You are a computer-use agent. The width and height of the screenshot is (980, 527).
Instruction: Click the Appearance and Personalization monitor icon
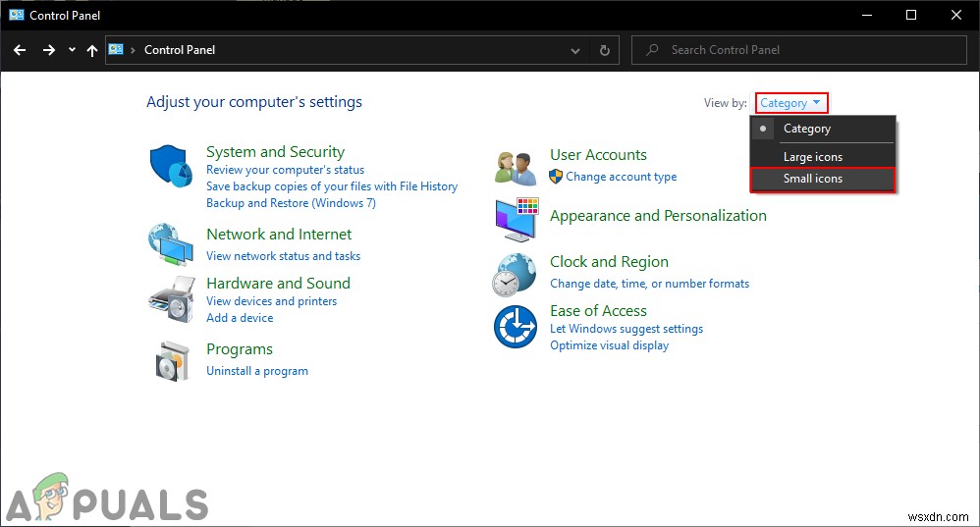[516, 219]
